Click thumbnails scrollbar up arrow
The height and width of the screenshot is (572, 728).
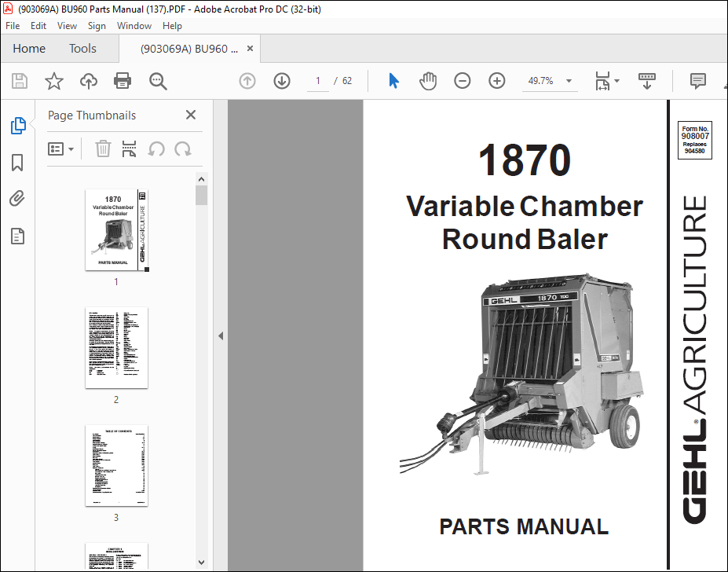tap(201, 179)
